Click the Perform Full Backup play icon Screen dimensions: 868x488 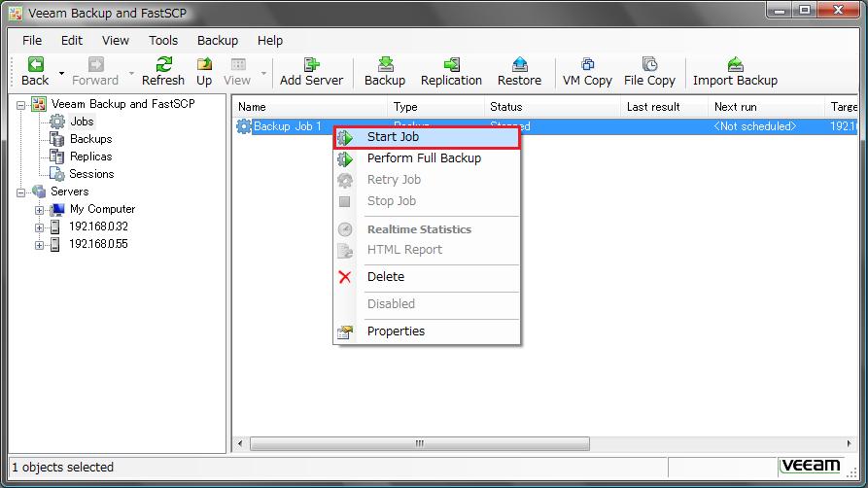point(345,159)
